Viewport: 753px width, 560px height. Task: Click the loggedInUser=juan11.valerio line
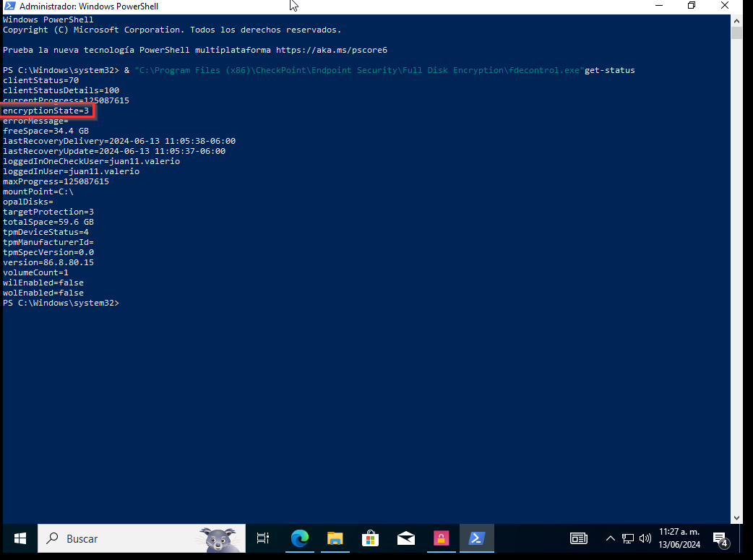coord(71,171)
